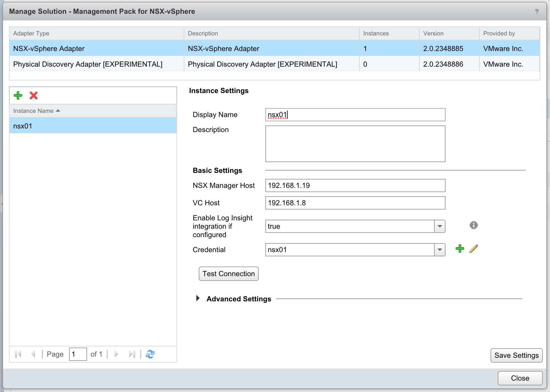
Task: Show info about Log Insight integration
Action: [x=473, y=225]
